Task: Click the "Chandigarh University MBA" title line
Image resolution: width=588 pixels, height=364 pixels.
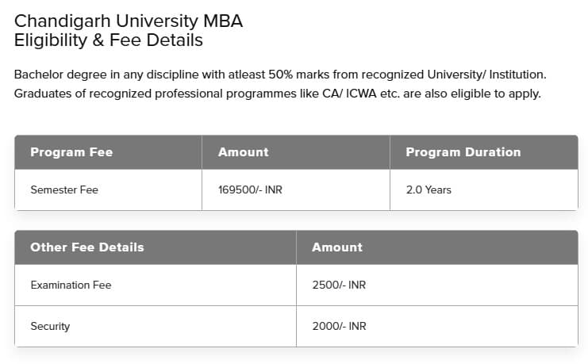Action: pyautogui.click(x=128, y=21)
